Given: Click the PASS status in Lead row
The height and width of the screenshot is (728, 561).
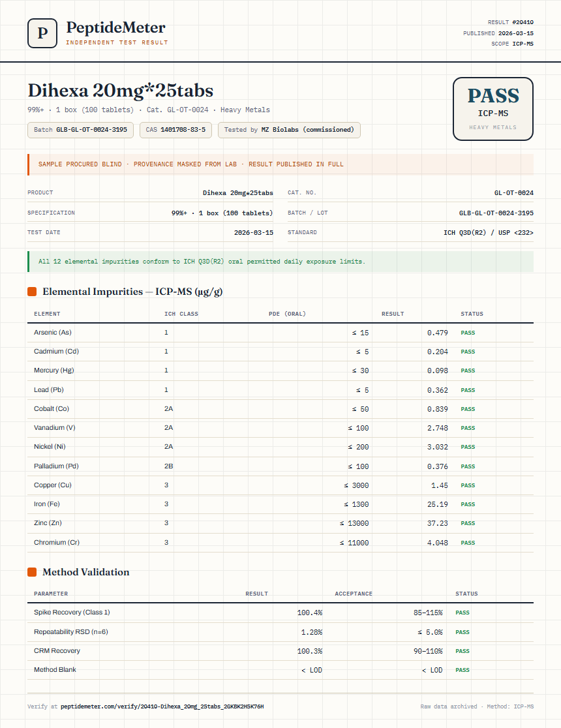Looking at the screenshot, I should [468, 391].
